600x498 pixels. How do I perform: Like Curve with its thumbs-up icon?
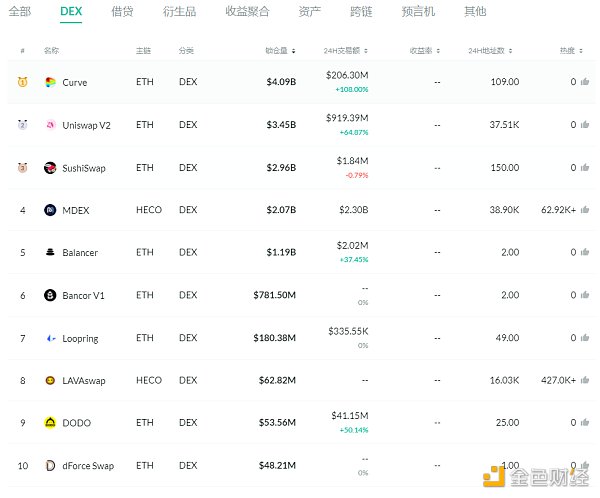[x=585, y=82]
